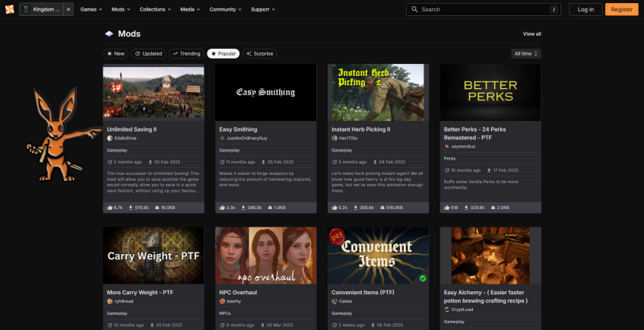Switch to the Trending filter

pos(186,54)
